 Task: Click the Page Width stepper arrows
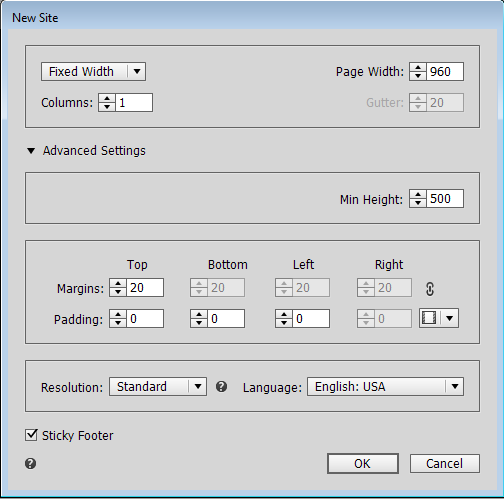coord(418,71)
